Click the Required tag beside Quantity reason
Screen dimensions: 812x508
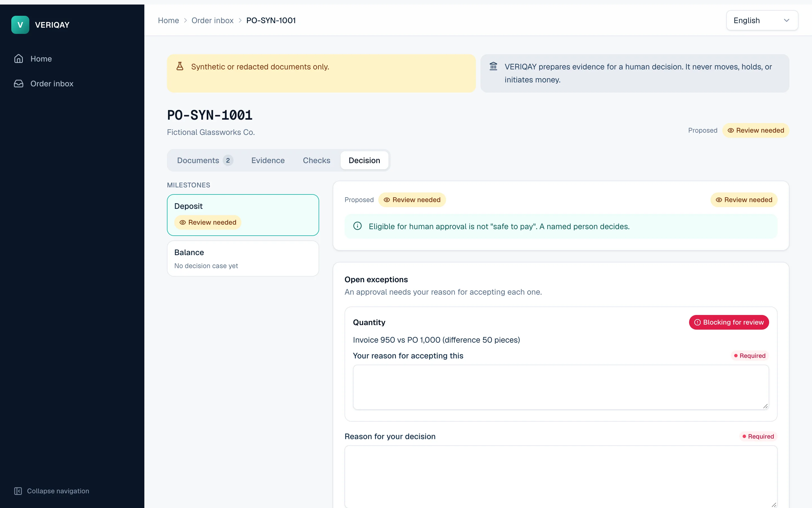[750, 356]
